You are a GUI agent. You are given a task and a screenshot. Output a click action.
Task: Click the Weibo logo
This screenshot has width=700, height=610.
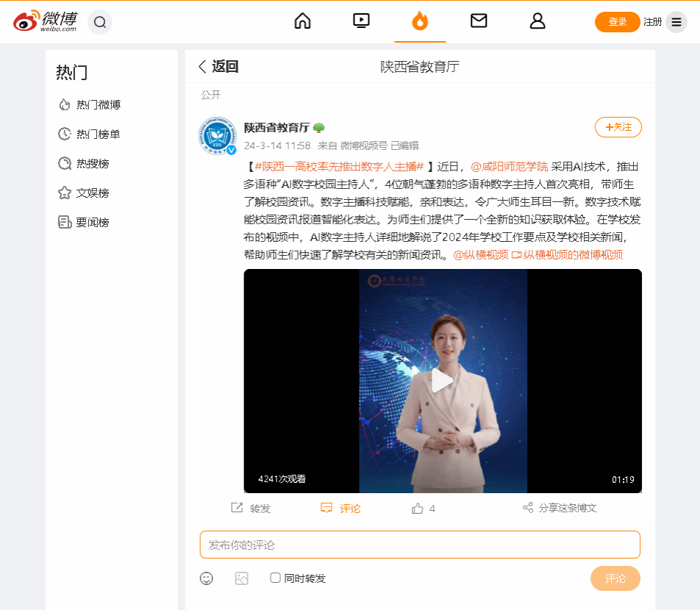46,22
